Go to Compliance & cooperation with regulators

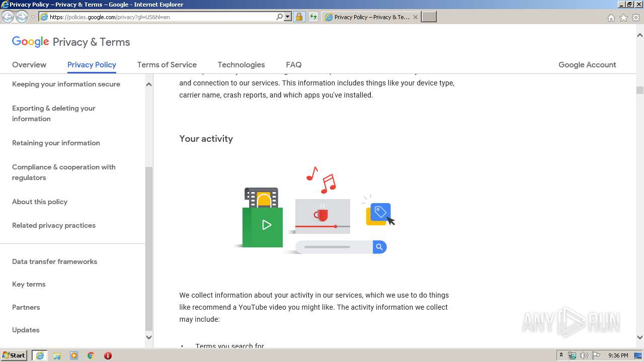pyautogui.click(x=64, y=172)
